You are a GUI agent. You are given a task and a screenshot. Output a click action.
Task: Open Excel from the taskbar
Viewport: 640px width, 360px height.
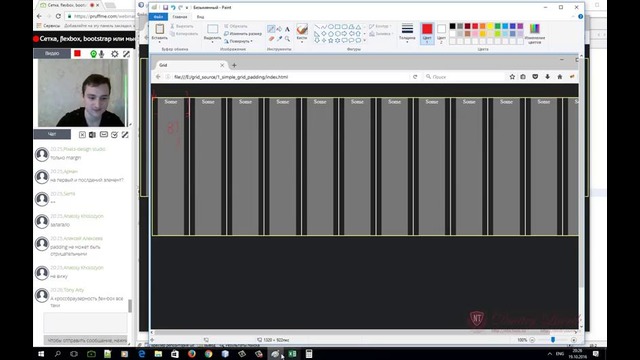(292, 354)
